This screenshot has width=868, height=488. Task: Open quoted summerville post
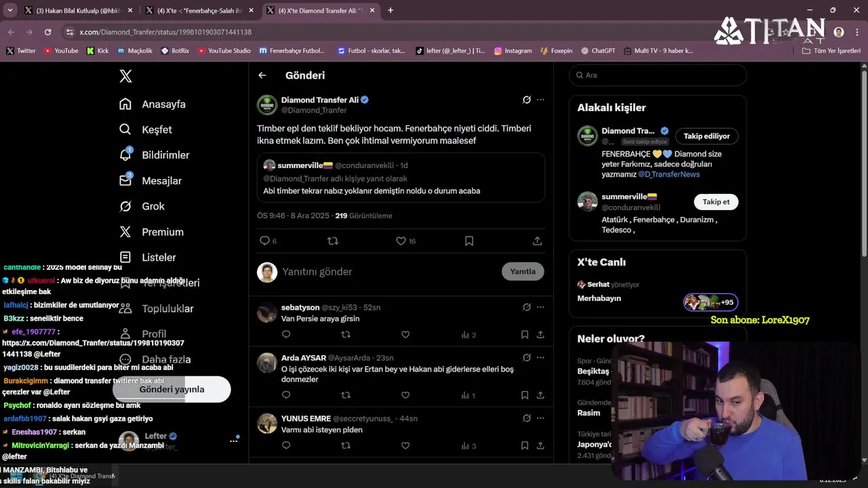[401, 178]
